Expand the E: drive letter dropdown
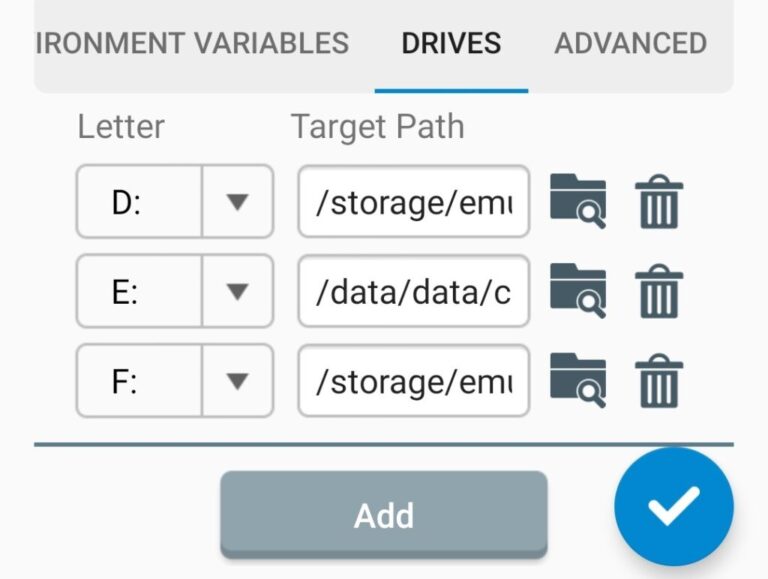 click(237, 291)
